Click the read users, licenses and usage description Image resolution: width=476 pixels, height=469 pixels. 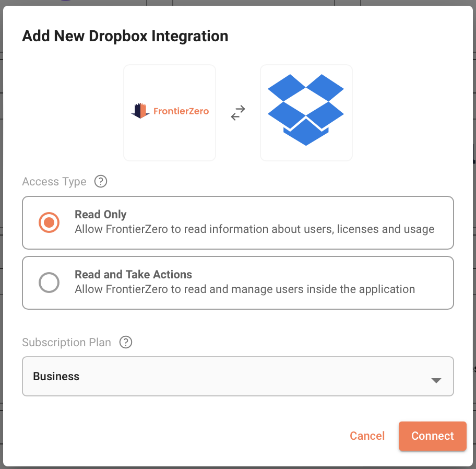point(254,229)
